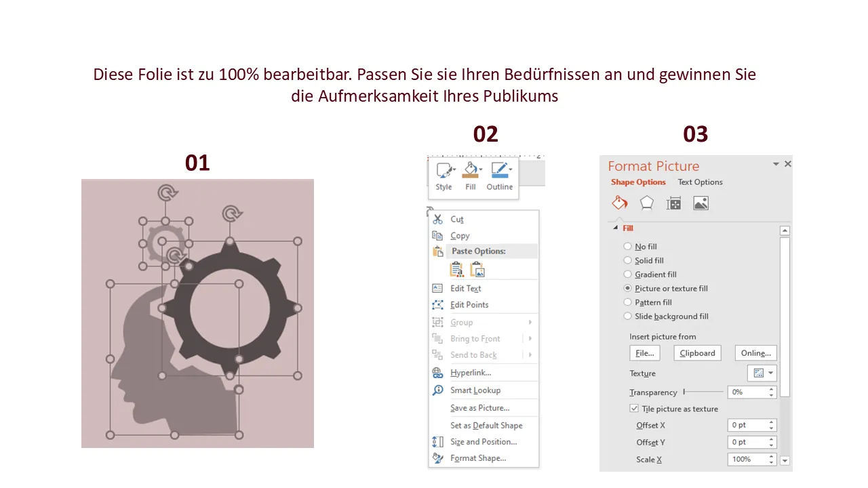Click the Fill bucket icon in mini toolbar
The height and width of the screenshot is (488, 868).
pyautogui.click(x=471, y=171)
